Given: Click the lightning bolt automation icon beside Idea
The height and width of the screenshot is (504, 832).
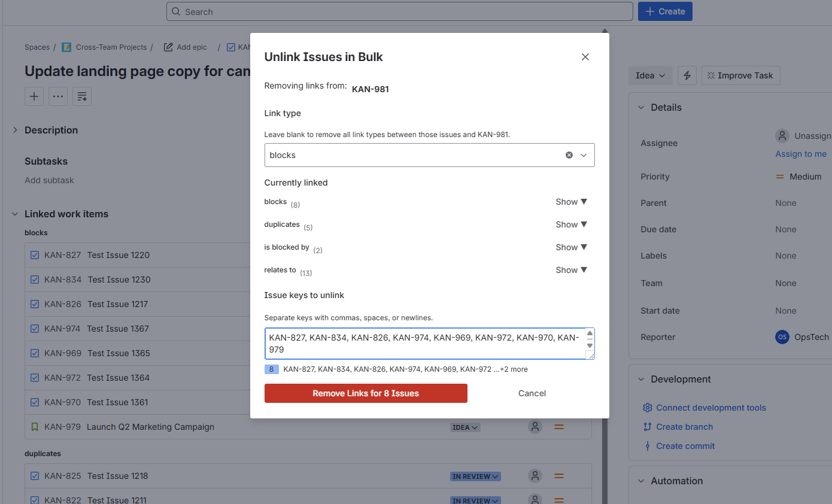Looking at the screenshot, I should [x=687, y=75].
